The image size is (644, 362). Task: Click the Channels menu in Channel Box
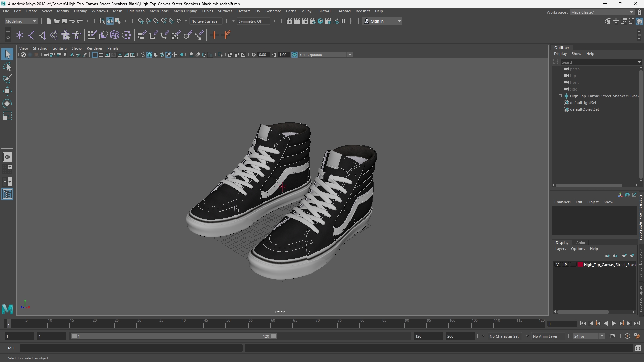click(x=562, y=202)
